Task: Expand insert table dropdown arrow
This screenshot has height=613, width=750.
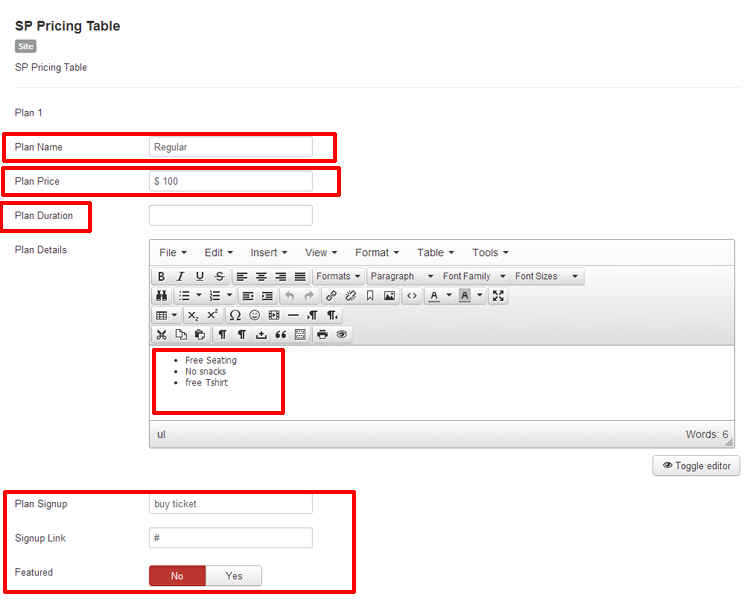Action: (175, 316)
